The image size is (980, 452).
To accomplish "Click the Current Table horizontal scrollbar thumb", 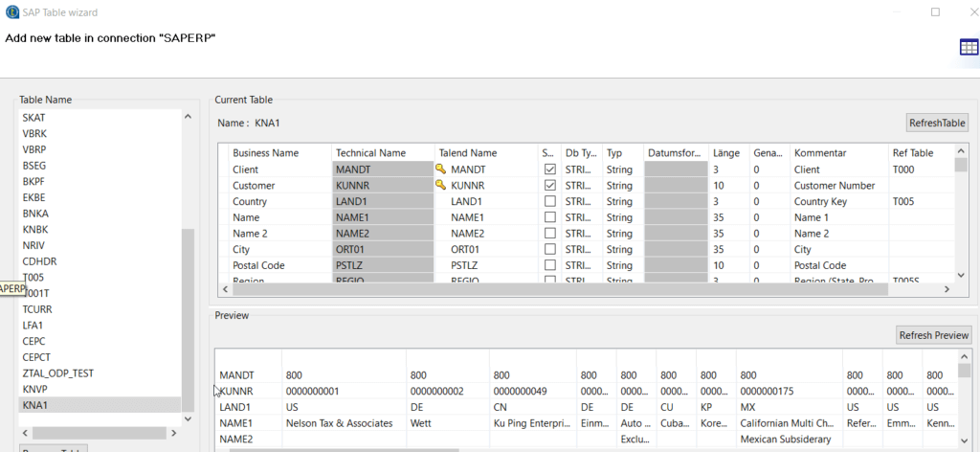I will pyautogui.click(x=561, y=289).
